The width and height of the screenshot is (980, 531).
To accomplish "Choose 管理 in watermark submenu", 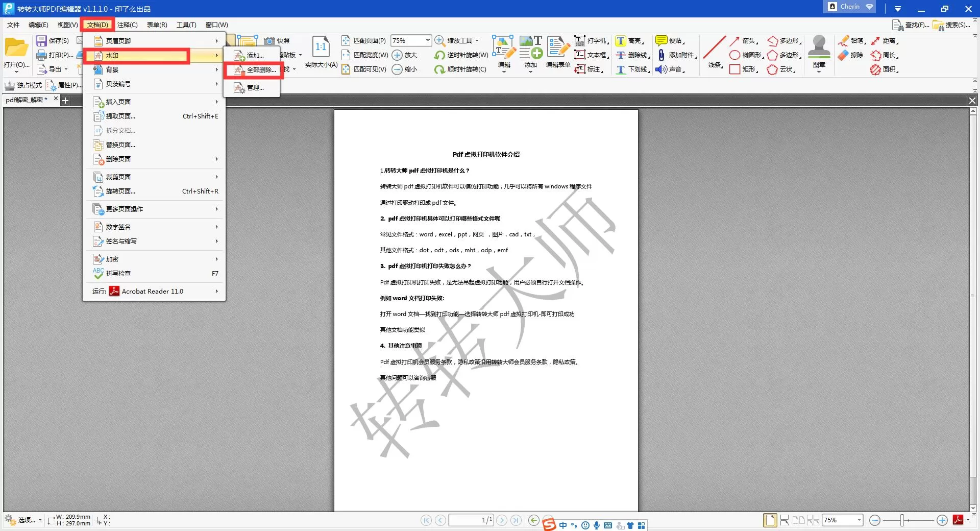I will coord(252,88).
